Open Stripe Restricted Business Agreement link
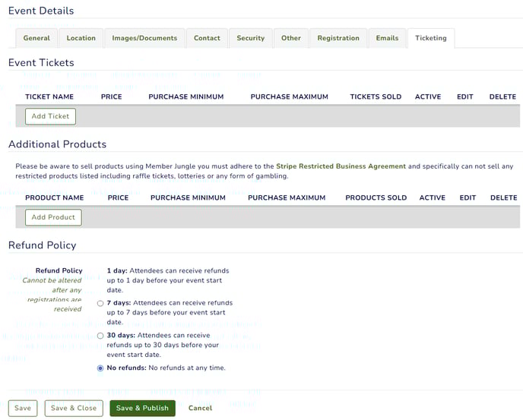 [341, 166]
